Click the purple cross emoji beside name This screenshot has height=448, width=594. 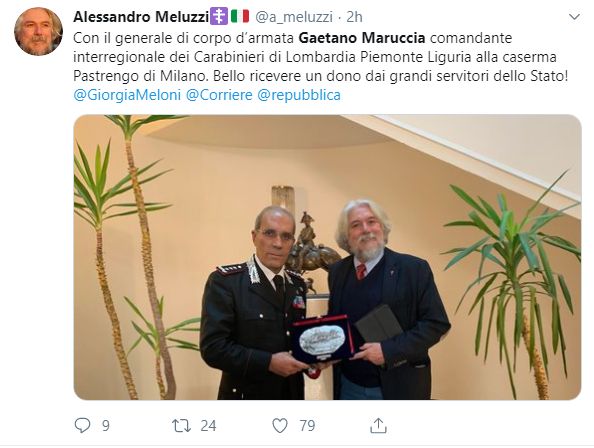[219, 16]
